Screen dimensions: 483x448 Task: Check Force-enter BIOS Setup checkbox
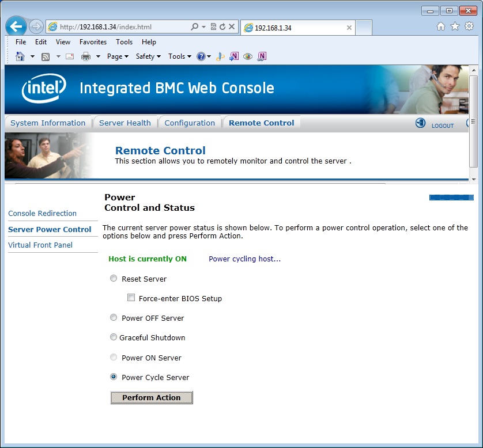pyautogui.click(x=131, y=298)
